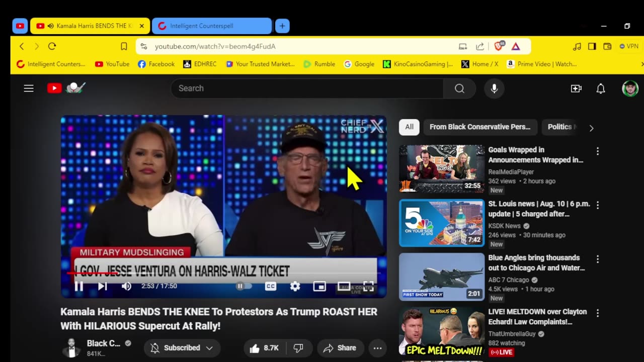644x362 pixels.
Task: Open YouTube notifications bell
Action: point(601,88)
